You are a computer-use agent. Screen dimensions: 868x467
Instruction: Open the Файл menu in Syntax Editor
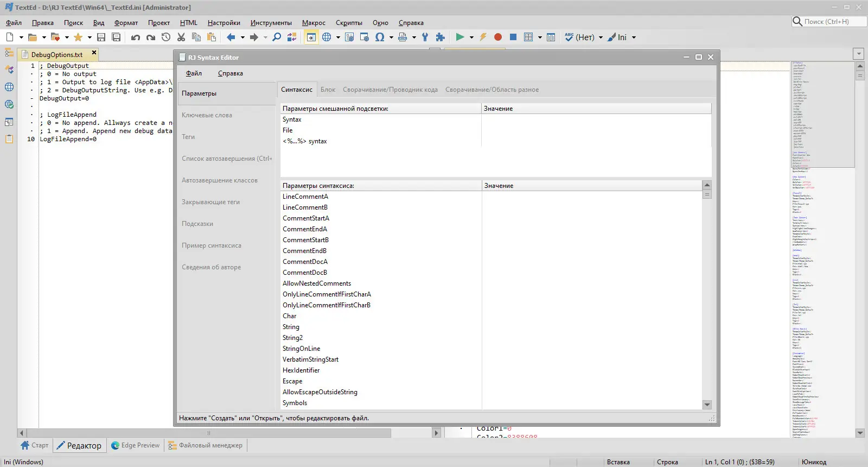point(194,73)
